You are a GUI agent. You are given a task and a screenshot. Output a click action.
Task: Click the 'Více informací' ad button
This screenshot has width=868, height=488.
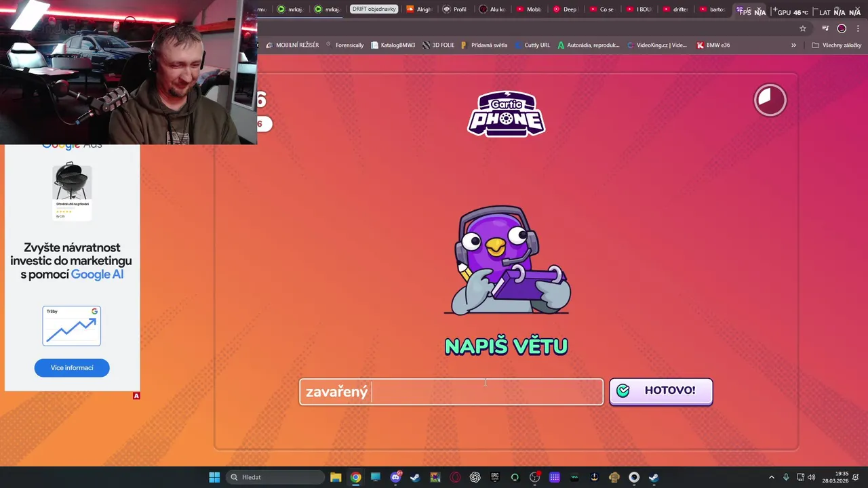click(x=72, y=367)
